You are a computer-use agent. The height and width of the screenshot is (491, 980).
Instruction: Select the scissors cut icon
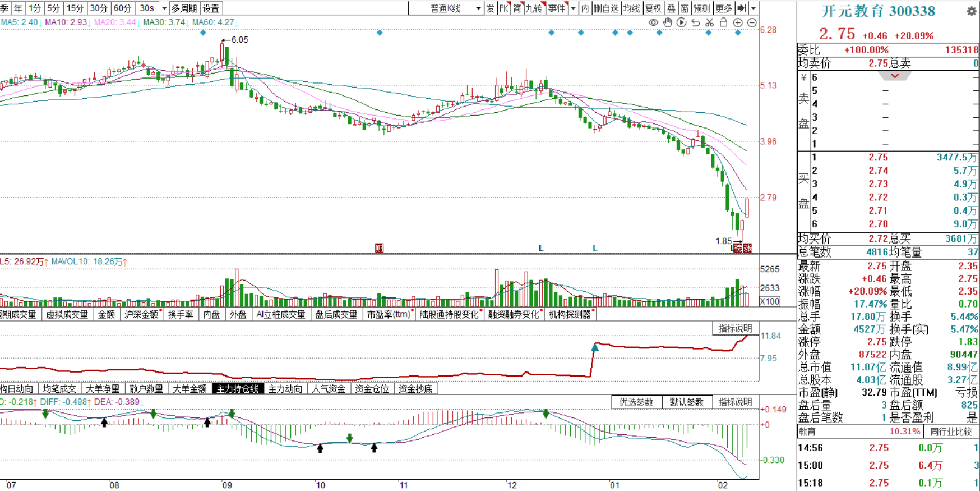point(709,22)
